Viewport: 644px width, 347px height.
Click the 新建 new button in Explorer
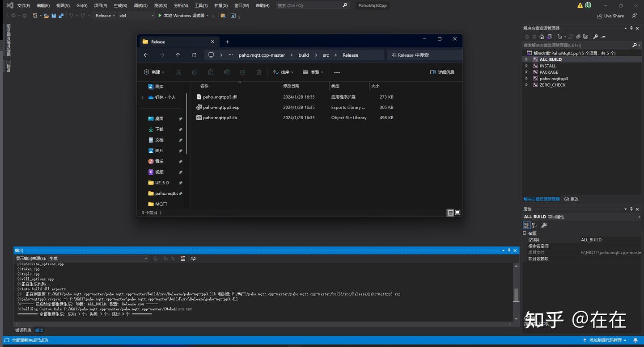154,72
